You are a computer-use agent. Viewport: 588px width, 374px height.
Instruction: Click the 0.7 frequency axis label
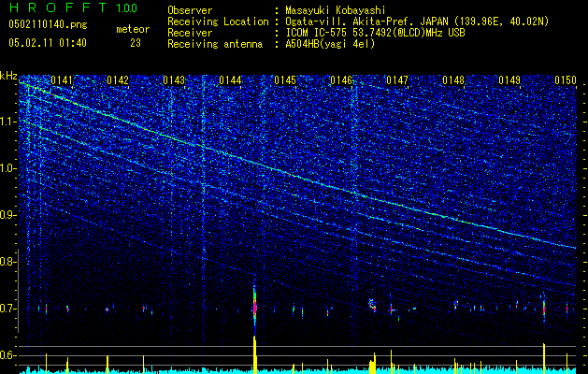tap(8, 309)
